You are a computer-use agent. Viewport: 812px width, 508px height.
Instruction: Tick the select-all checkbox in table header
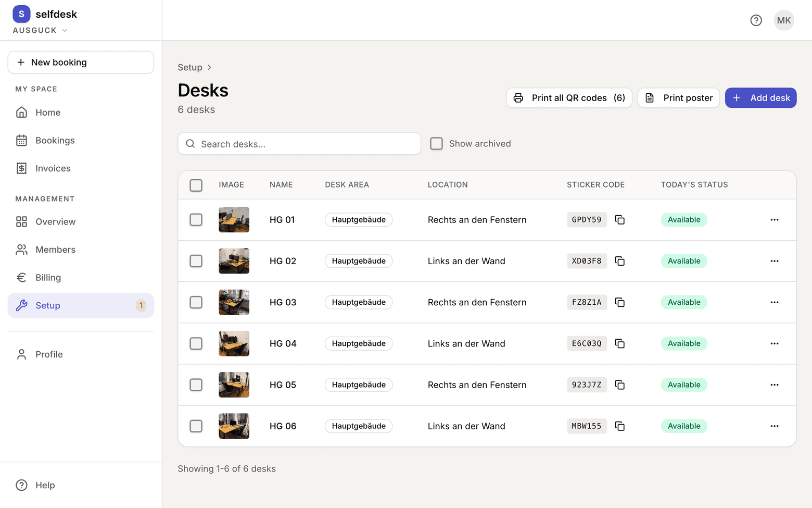(x=196, y=185)
